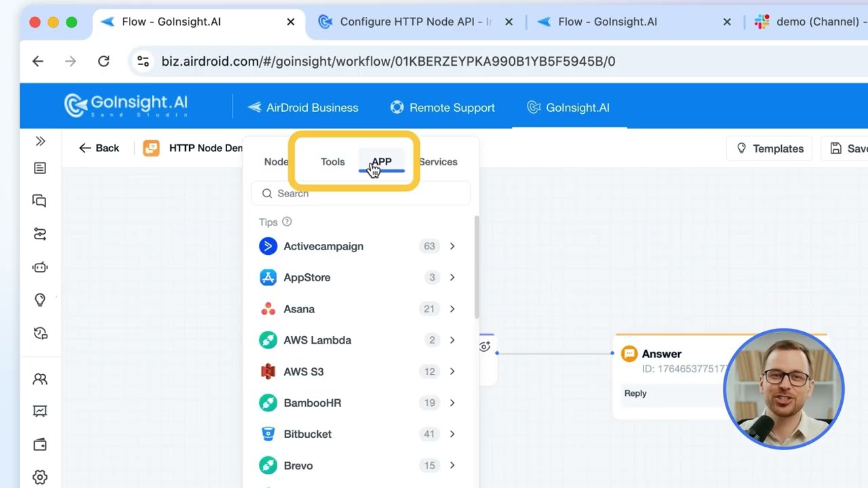868x488 pixels.
Task: Close the Configure HTTP Node API tab
Action: [x=509, y=22]
